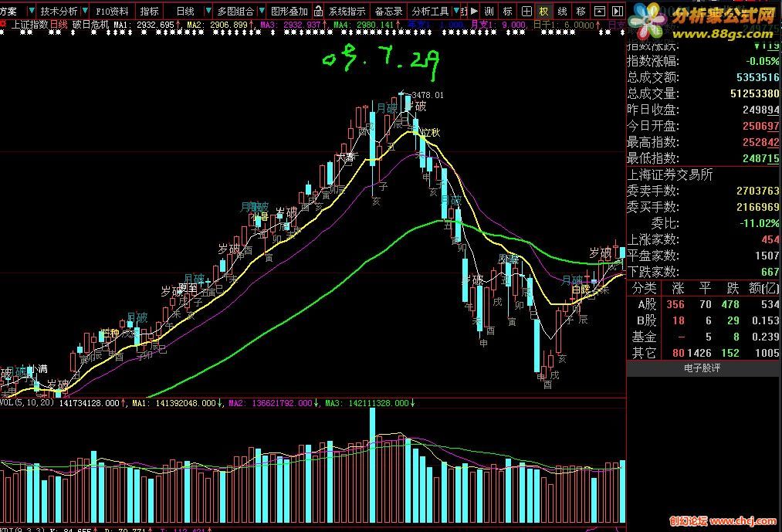Open the 多图组合 menu
This screenshot has height=532, width=782.
(x=235, y=11)
